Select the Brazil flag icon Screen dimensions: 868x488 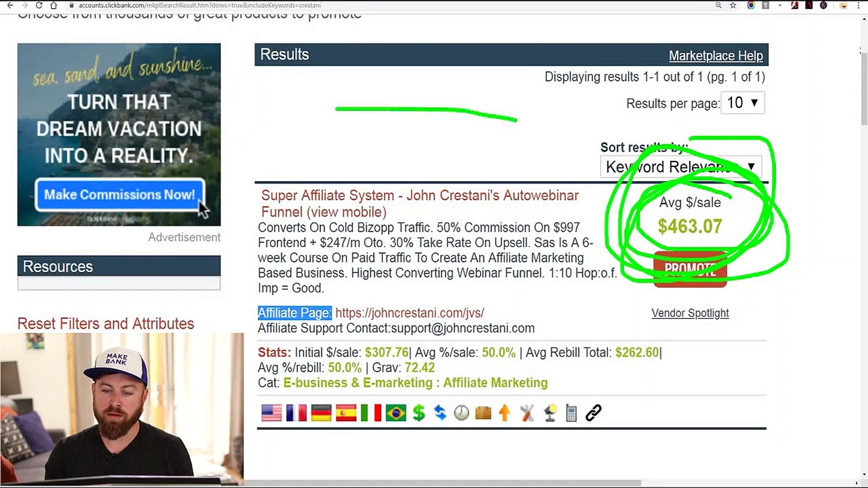(x=396, y=413)
